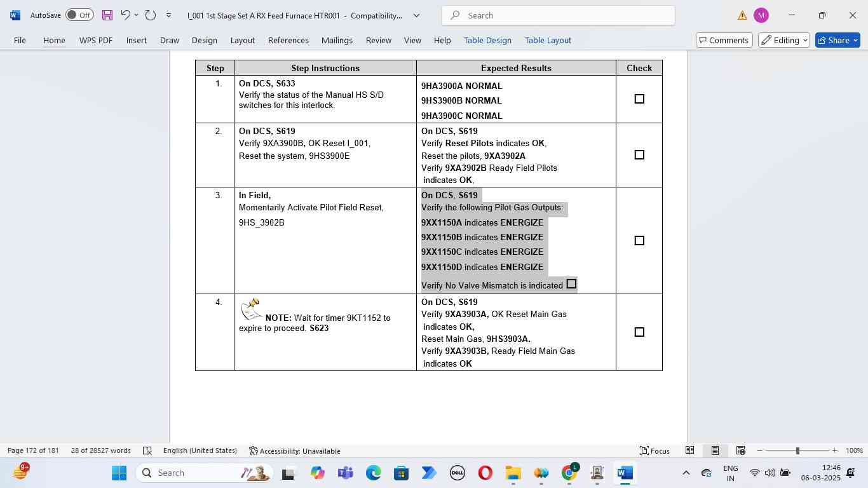
Task: Switch to the Insert tab
Action: (137, 40)
